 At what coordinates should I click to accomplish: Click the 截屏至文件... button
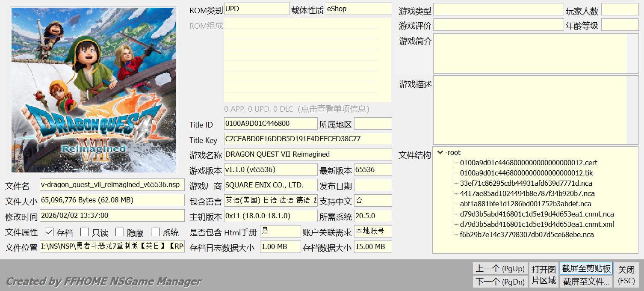pyautogui.click(x=586, y=282)
